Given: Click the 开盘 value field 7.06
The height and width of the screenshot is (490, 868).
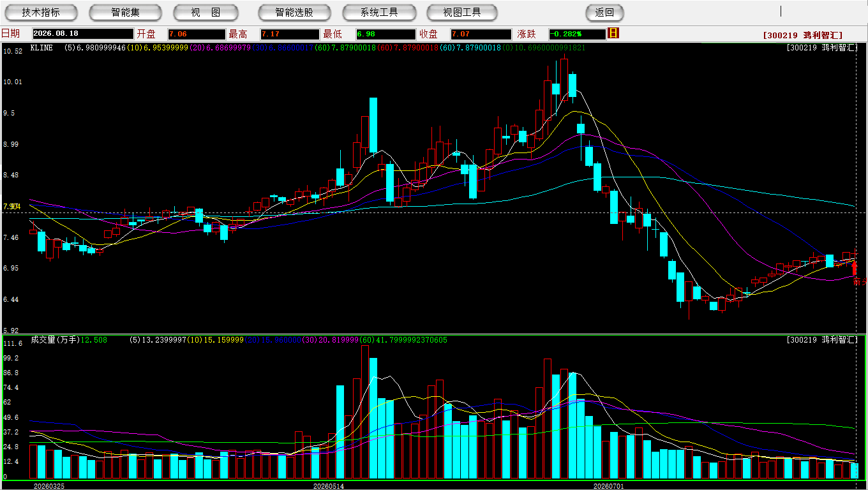Looking at the screenshot, I should point(197,34).
